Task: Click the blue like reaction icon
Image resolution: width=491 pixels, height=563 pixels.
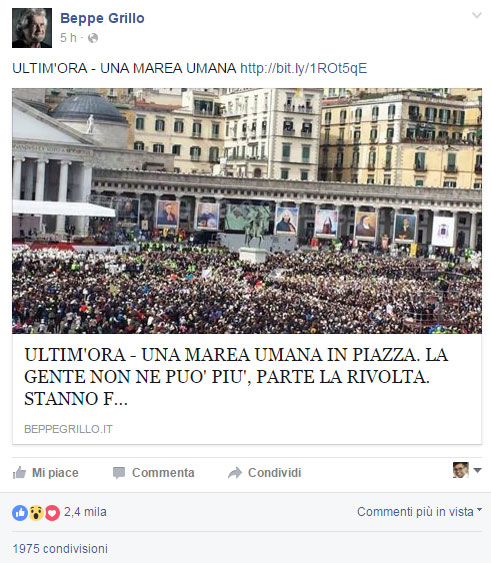Action: tap(20, 512)
